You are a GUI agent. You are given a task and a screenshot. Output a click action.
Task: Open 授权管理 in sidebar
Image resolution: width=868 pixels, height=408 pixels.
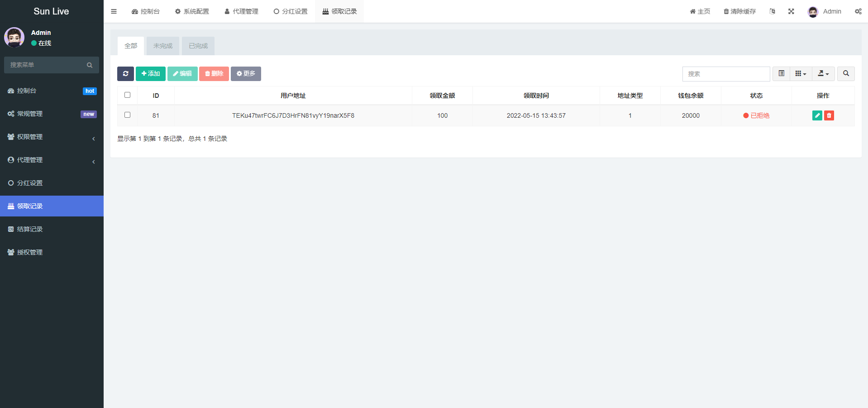(52, 252)
